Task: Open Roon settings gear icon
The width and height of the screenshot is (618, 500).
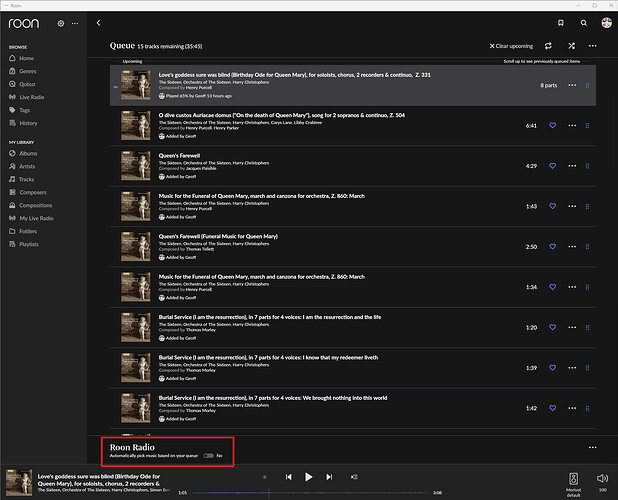Action: (61, 24)
